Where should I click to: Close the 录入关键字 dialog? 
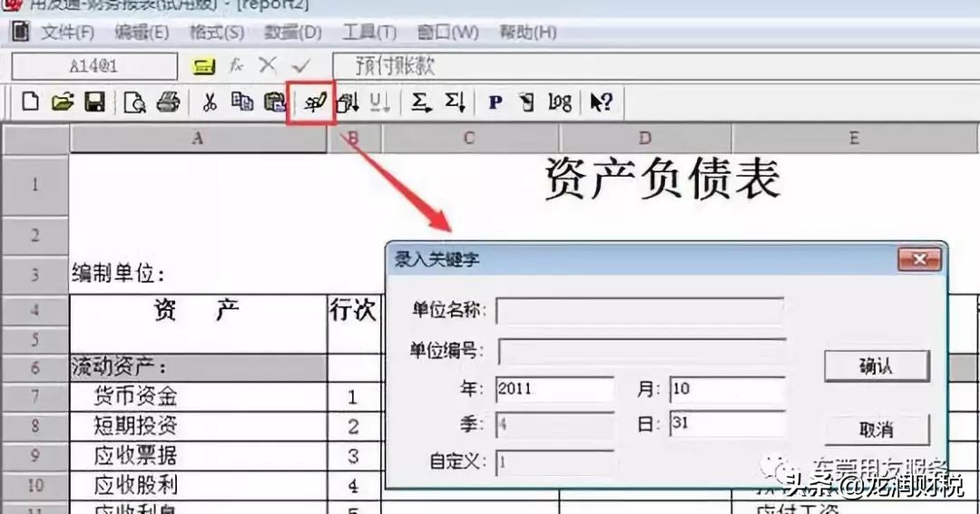point(918,258)
